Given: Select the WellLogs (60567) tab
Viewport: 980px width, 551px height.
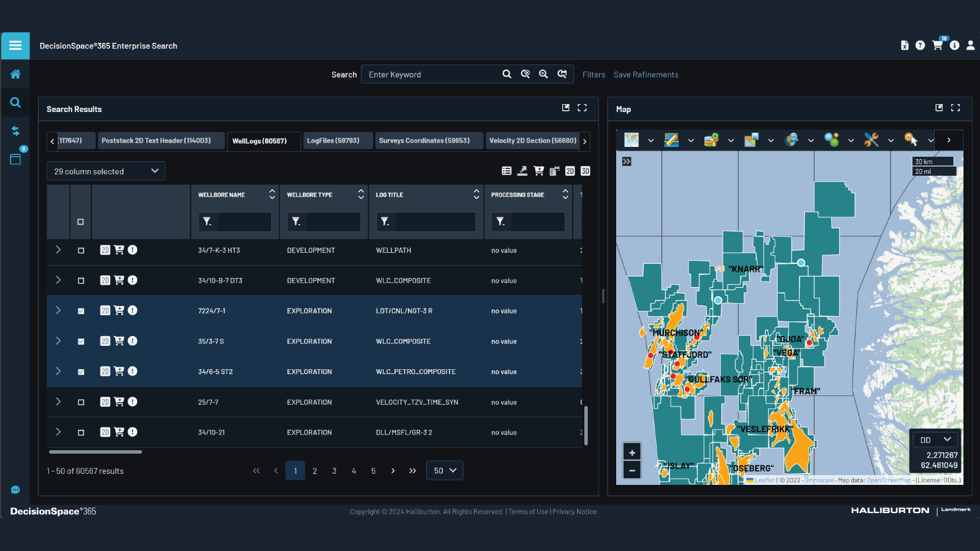Looking at the screenshot, I should point(263,141).
